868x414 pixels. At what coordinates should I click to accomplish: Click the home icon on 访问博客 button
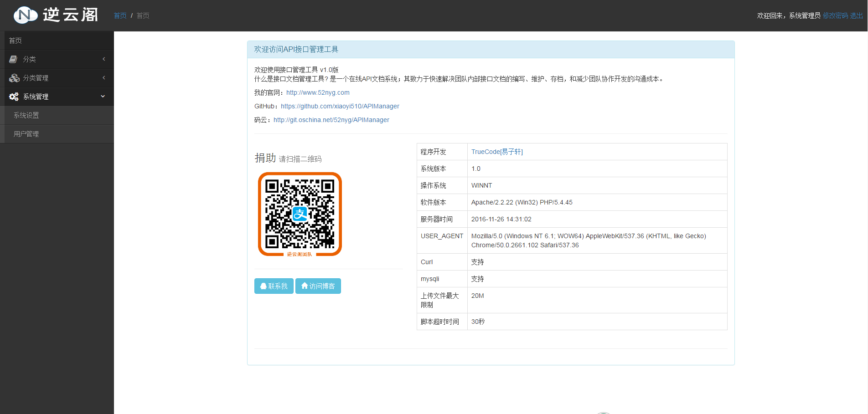coord(305,286)
